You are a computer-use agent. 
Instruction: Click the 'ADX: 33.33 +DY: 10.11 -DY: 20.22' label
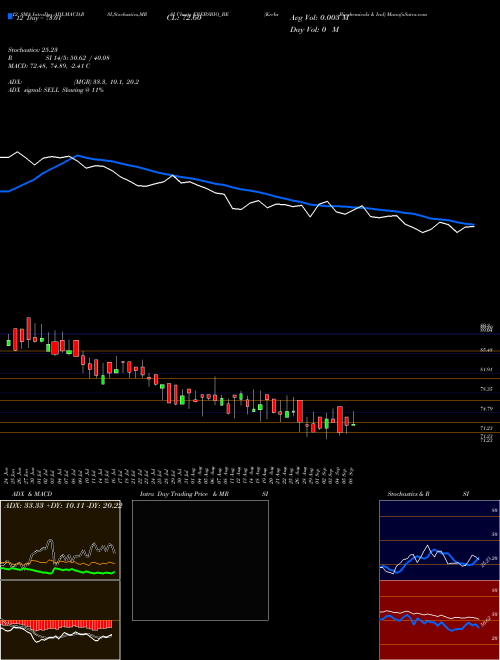63,505
